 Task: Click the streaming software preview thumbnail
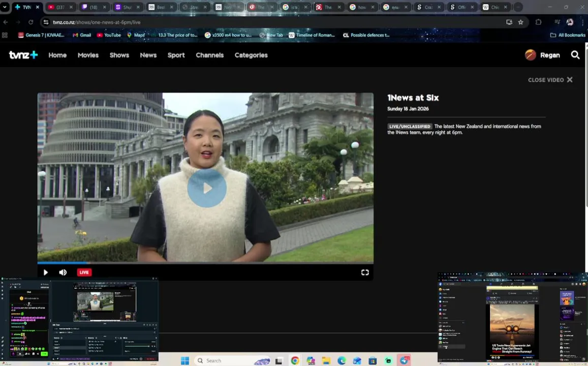click(x=79, y=320)
